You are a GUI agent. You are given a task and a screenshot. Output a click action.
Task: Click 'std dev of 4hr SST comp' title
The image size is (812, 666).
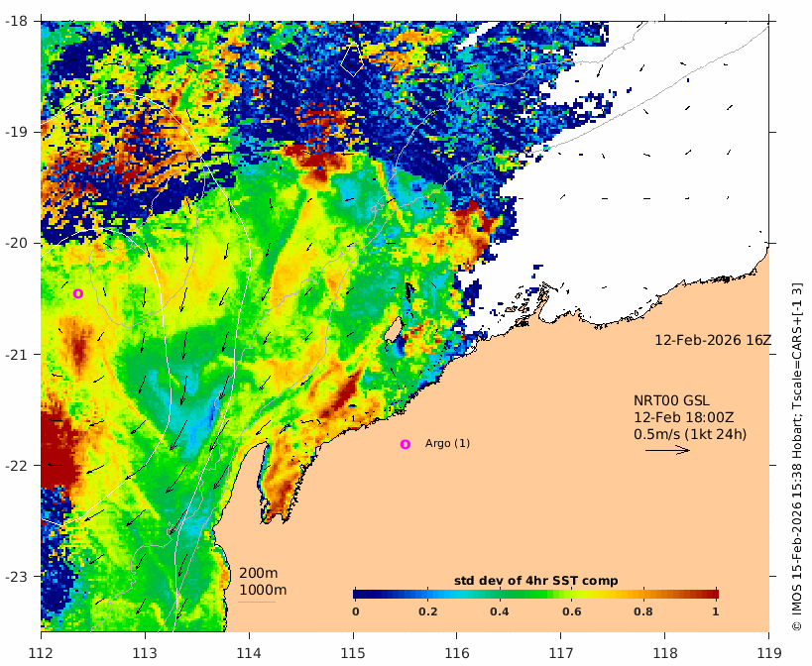pos(536,581)
